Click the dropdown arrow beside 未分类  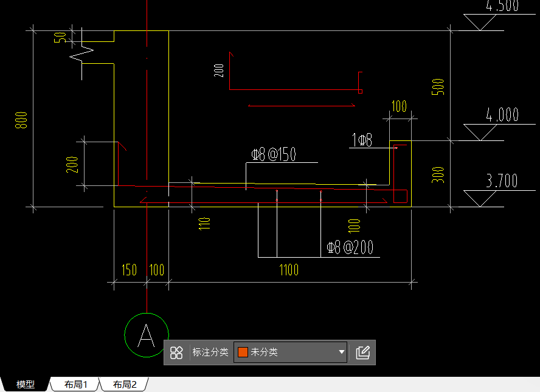click(341, 352)
